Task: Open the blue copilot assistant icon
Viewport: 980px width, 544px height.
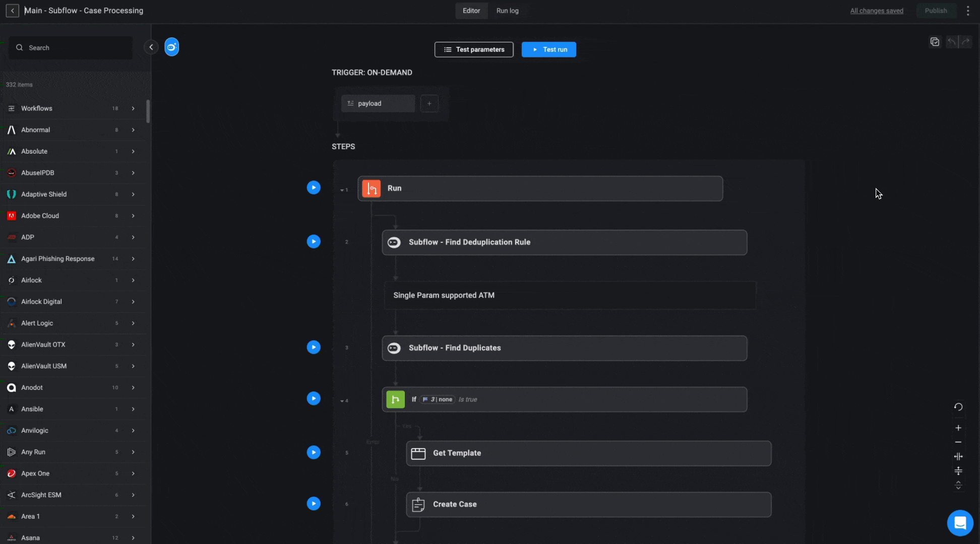Action: coord(171,47)
